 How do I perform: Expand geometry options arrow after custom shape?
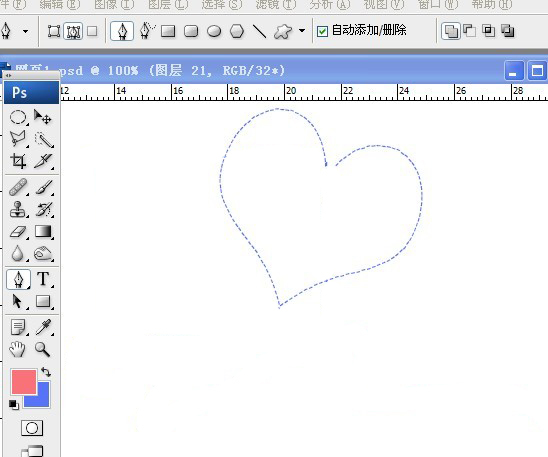(x=302, y=31)
